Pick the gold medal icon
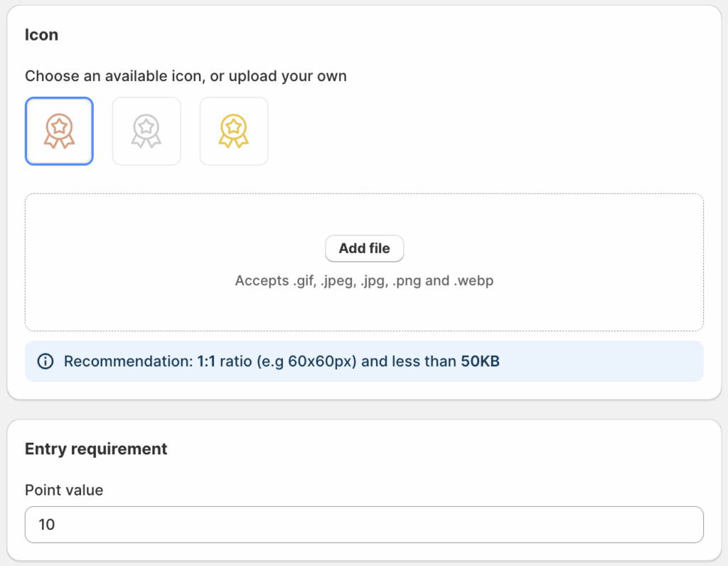The width and height of the screenshot is (728, 566). pos(234,132)
